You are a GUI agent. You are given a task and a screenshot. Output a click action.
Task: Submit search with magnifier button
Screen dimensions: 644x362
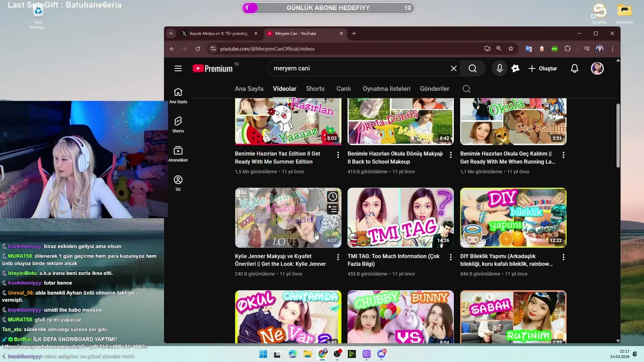click(x=472, y=68)
